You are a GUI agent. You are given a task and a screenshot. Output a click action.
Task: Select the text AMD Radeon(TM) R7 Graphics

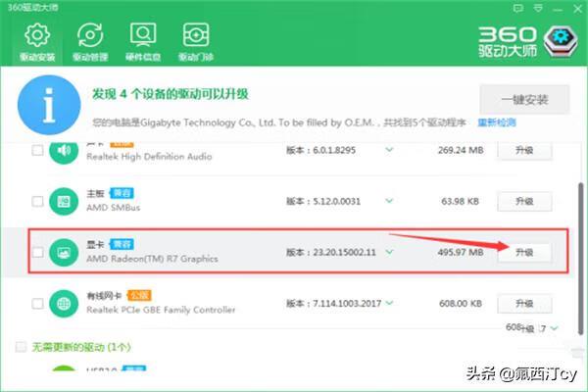point(152,259)
